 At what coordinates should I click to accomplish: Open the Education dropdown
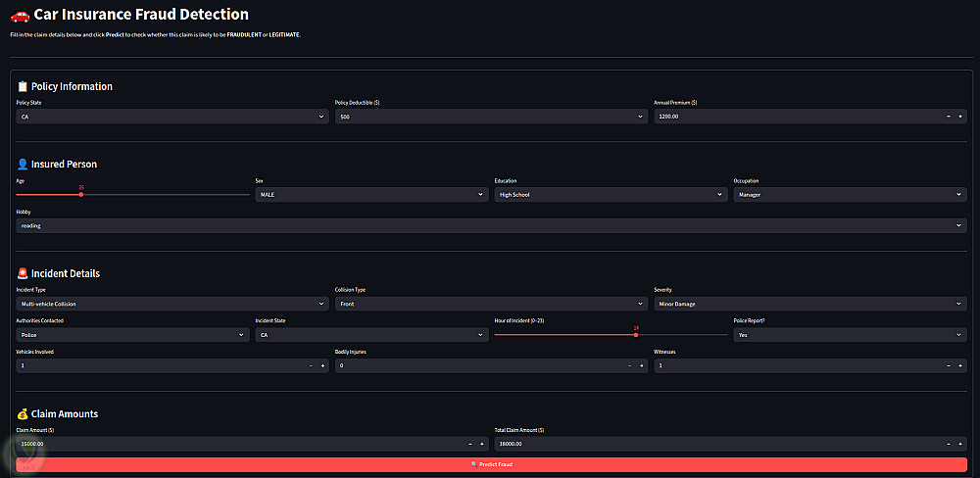click(x=611, y=194)
